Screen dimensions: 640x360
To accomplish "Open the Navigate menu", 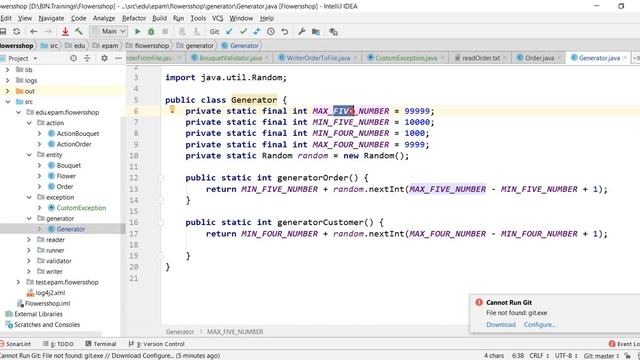I will [51, 18].
